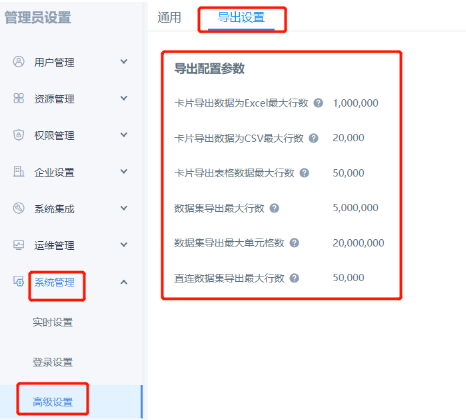Click the 运维管理 monitor icon
This screenshot has width=466, height=420.
tap(19, 245)
